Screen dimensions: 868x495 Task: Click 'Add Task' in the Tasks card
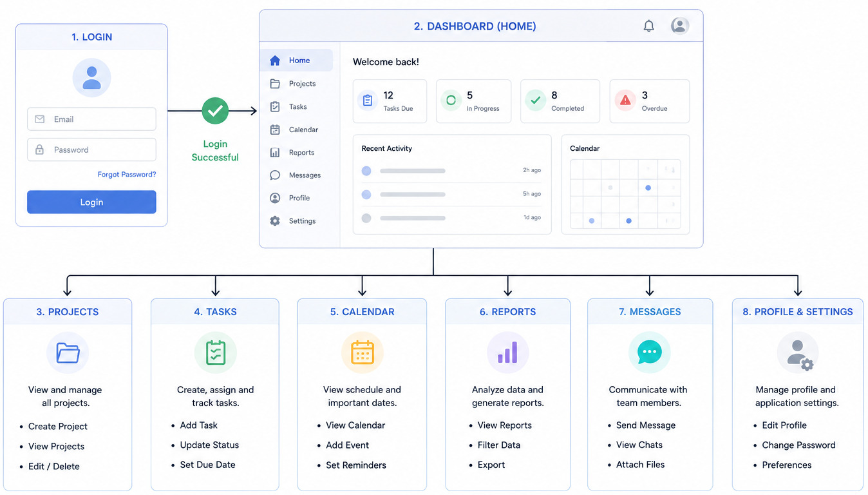pyautogui.click(x=199, y=425)
